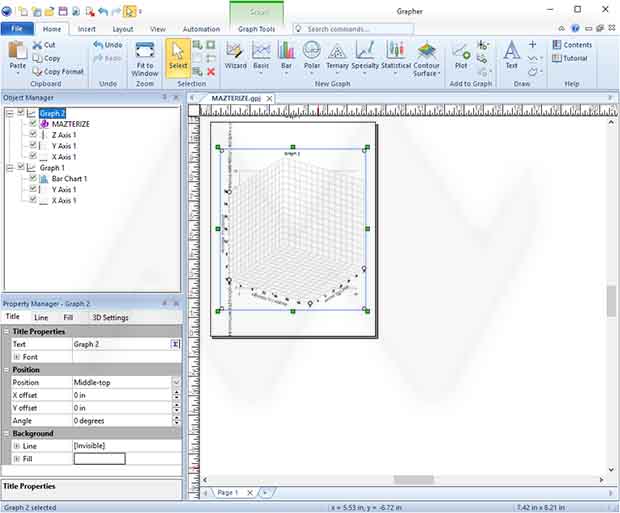This screenshot has height=513, width=620.
Task: Close the MAZTERIZE.gpj document tab
Action: 269,98
